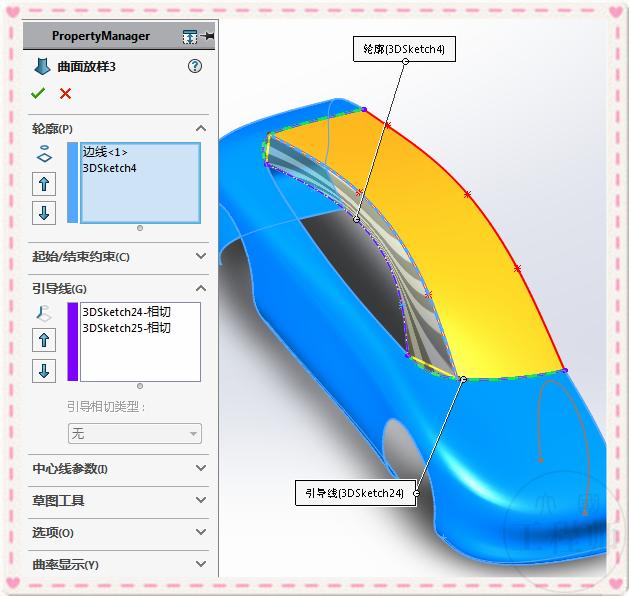Expand the 起始/结束约束(C) section
The width and height of the screenshot is (629, 596).
tap(201, 256)
